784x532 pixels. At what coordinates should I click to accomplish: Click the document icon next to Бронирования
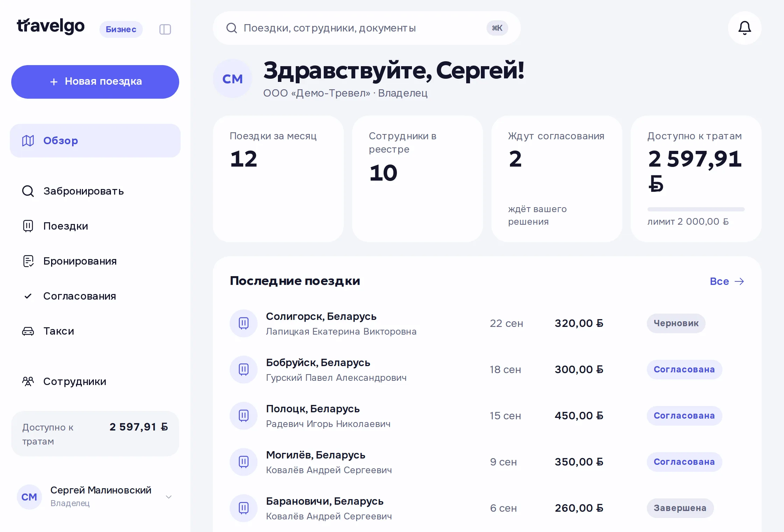tap(28, 261)
